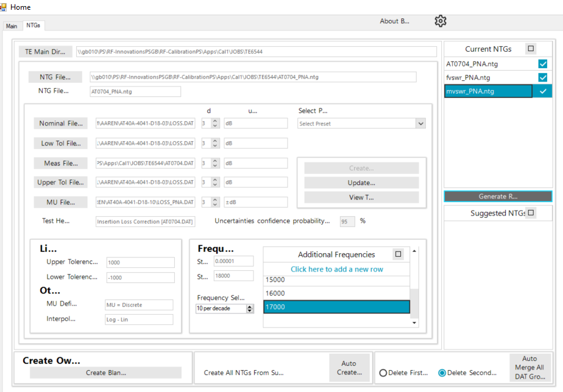Image resolution: width=563 pixels, height=392 pixels.
Task: Click the Suggested NGTs header square icon
Action: tap(531, 213)
